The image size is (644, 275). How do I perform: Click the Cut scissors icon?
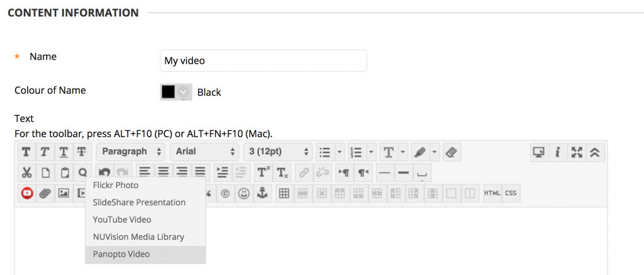pos(26,172)
